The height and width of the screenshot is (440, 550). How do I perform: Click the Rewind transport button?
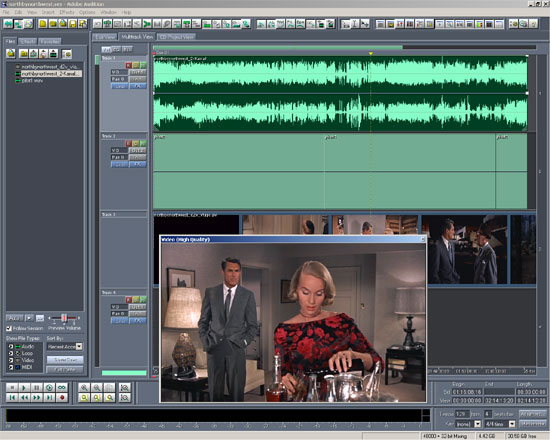pos(24,398)
